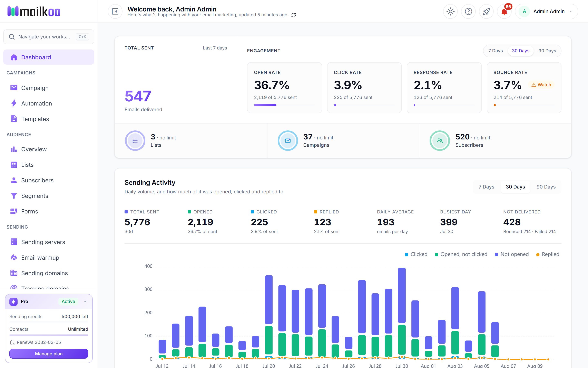
Task: Toggle Not opened legend item
Action: pos(511,254)
